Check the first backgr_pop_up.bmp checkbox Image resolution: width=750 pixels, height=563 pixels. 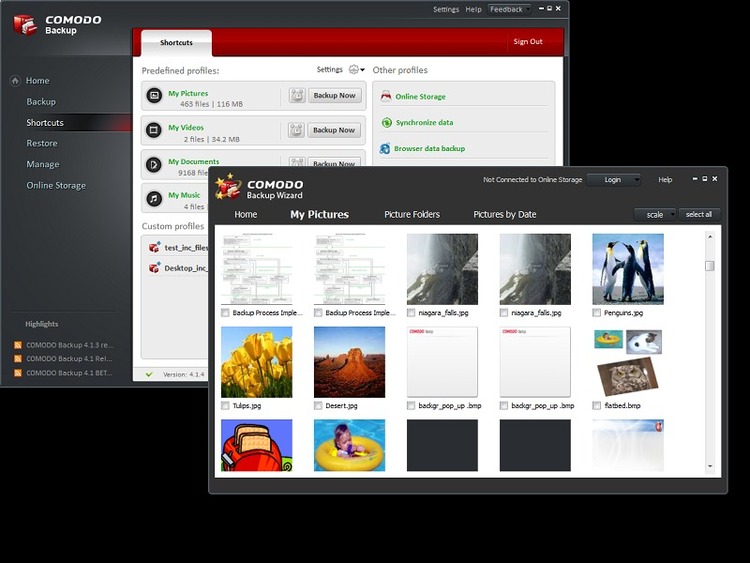tap(411, 405)
